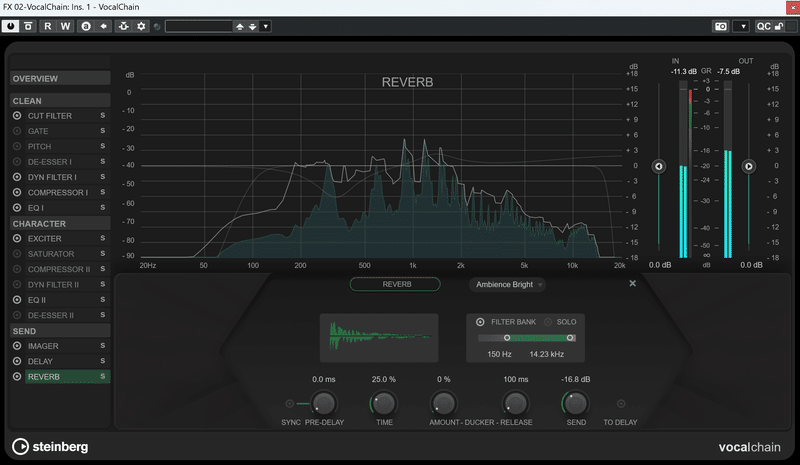Open plugin settings gear icon

click(x=141, y=26)
